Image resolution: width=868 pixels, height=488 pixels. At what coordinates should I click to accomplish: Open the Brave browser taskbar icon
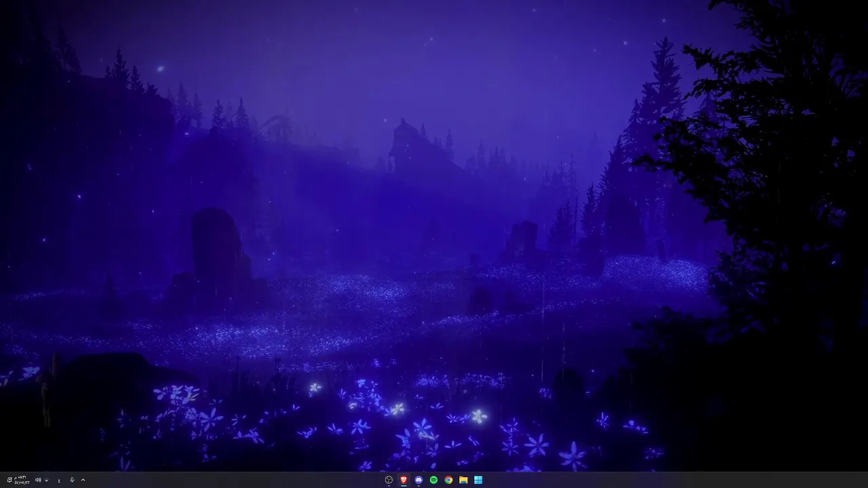(403, 480)
